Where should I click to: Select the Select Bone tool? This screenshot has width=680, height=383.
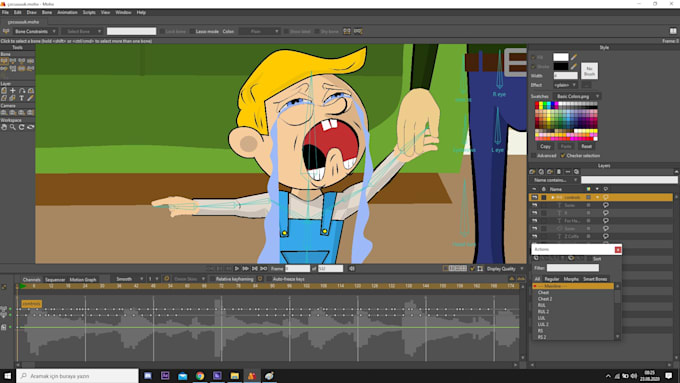(x=4, y=61)
